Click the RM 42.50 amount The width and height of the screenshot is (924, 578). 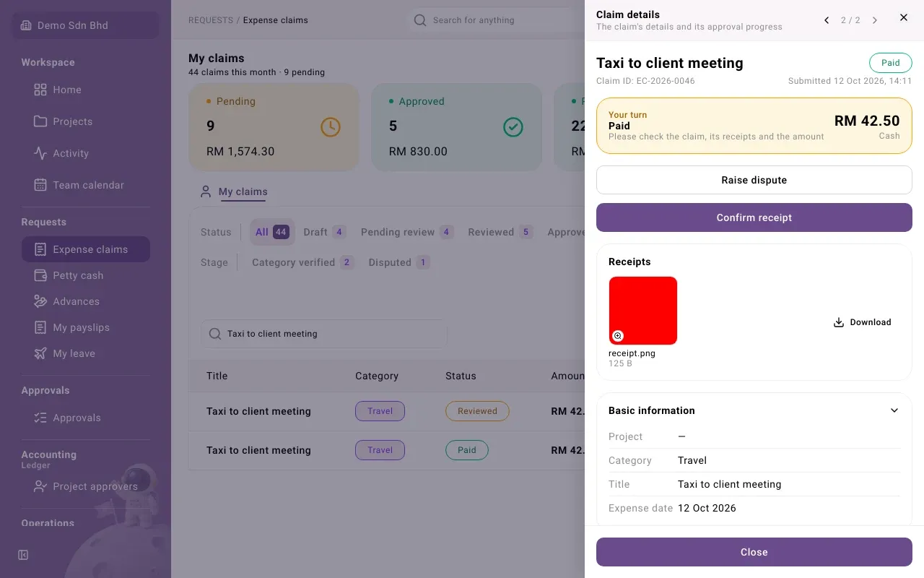pos(867,121)
